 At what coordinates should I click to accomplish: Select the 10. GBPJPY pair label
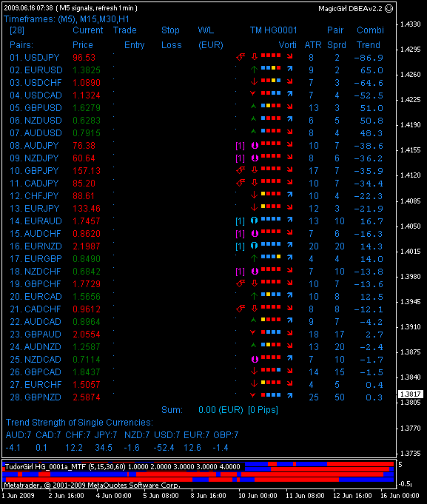click(x=34, y=171)
